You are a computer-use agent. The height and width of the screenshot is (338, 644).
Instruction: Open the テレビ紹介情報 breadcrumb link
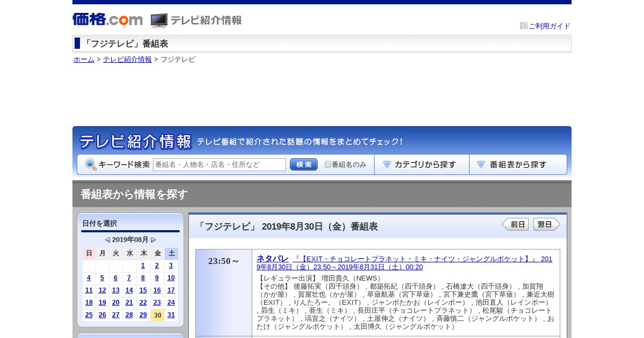tap(127, 60)
